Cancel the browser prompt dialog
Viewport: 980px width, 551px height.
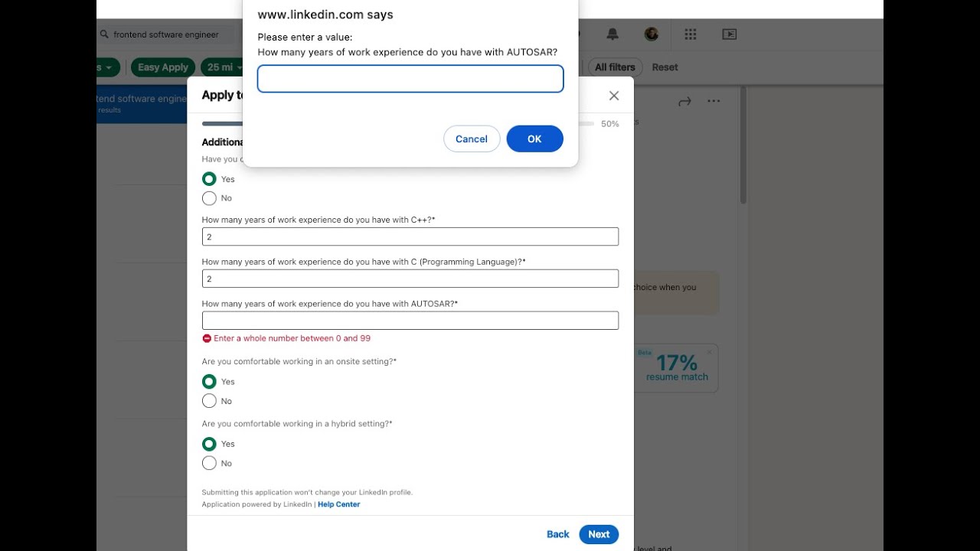(471, 139)
